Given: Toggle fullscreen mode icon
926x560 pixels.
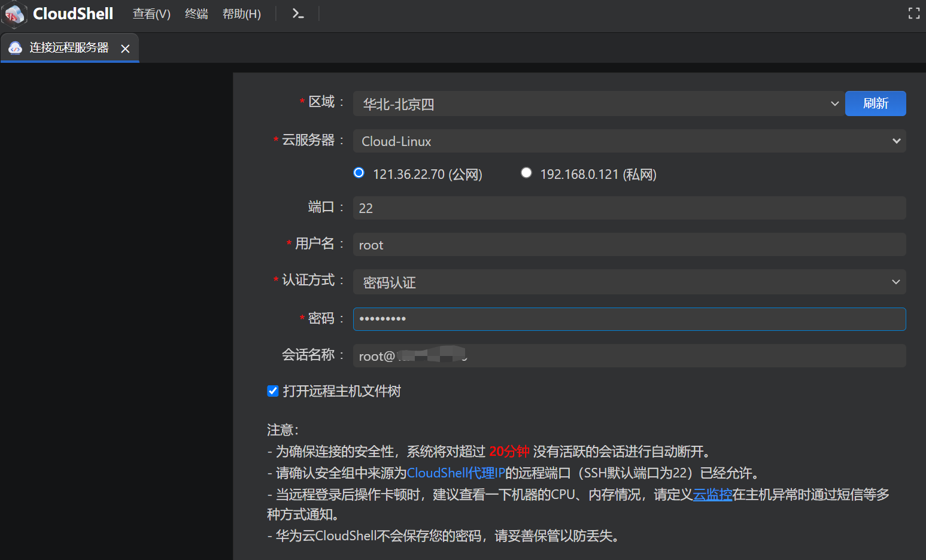Looking at the screenshot, I should point(913,14).
